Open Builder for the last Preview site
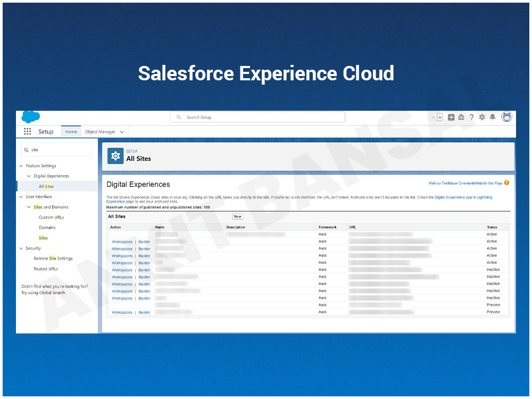 coord(144,312)
